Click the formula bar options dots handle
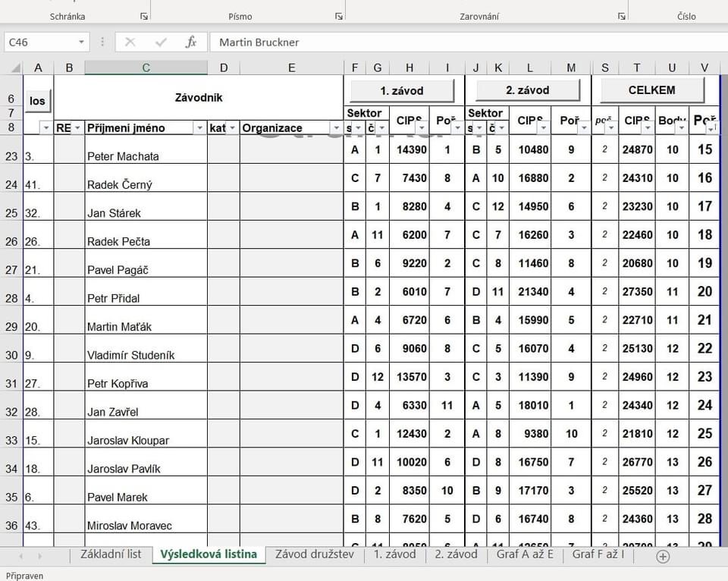This screenshot has height=581, width=728. [102, 42]
